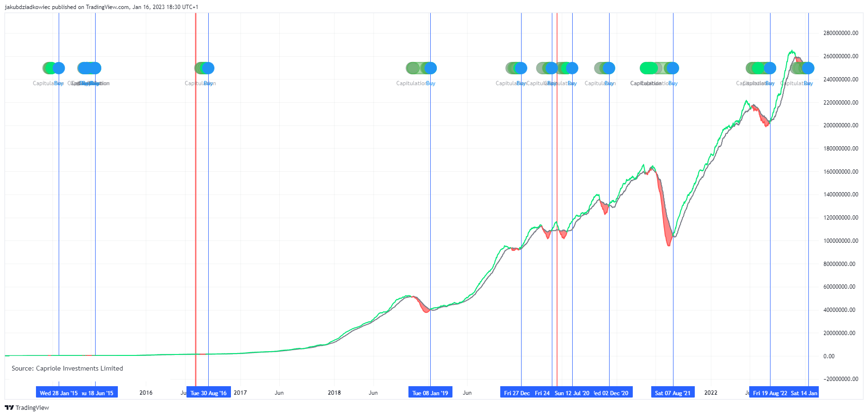Click the 2016 year label on the time axis
This screenshot has width=868, height=416.
click(x=146, y=393)
